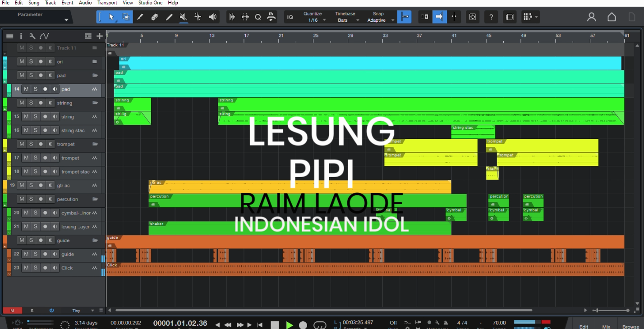Toggle the Snap button
Viewport: 644px width, 329px height.
[405, 17]
